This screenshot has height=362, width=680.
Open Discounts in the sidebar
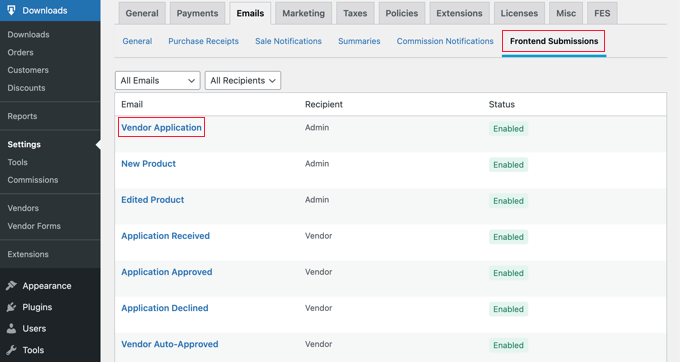(26, 88)
